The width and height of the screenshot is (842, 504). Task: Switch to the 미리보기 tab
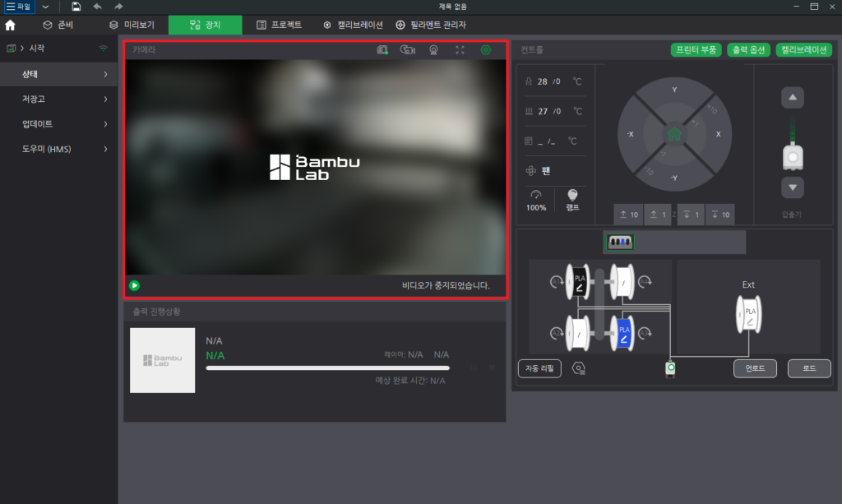click(132, 25)
